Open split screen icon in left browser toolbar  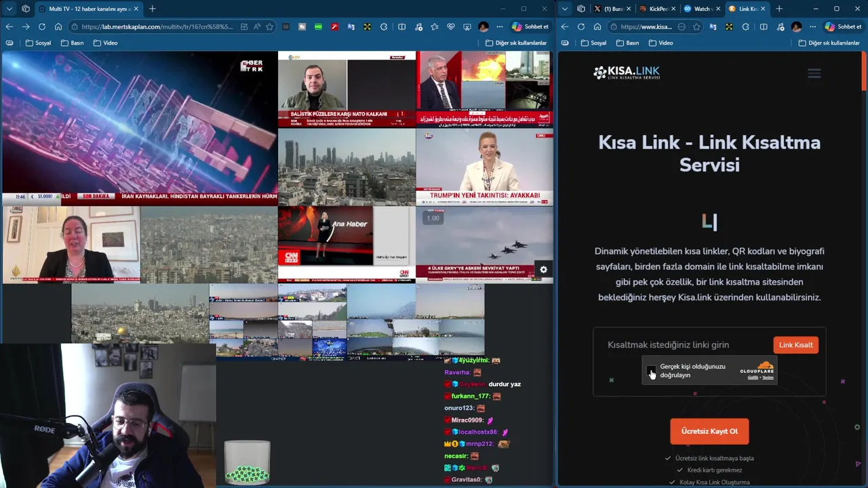pyautogui.click(x=401, y=26)
